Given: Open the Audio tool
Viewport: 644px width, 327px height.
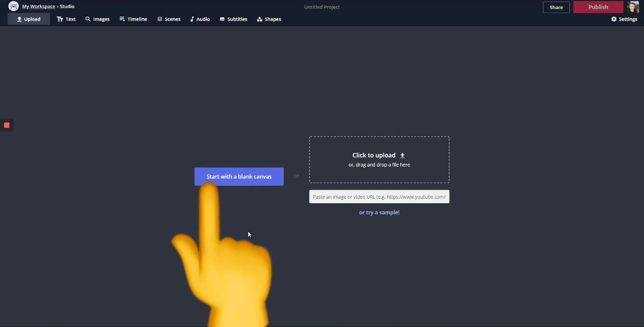Looking at the screenshot, I should [x=200, y=19].
